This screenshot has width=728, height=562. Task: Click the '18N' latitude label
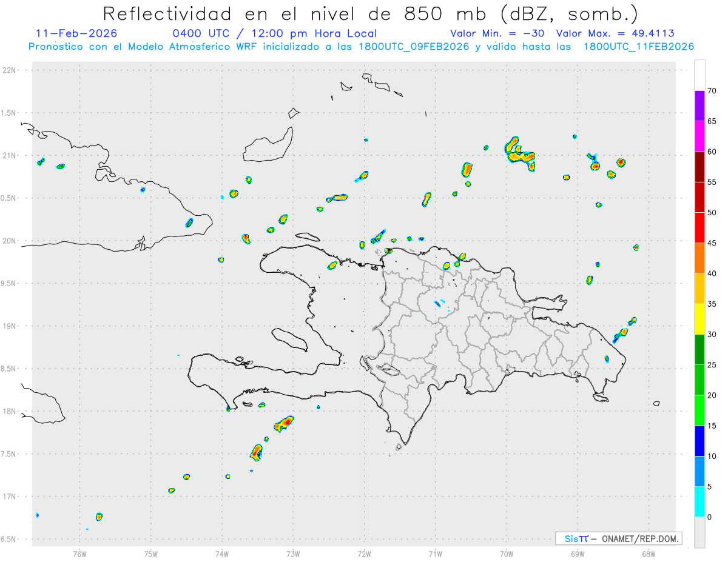(x=10, y=411)
